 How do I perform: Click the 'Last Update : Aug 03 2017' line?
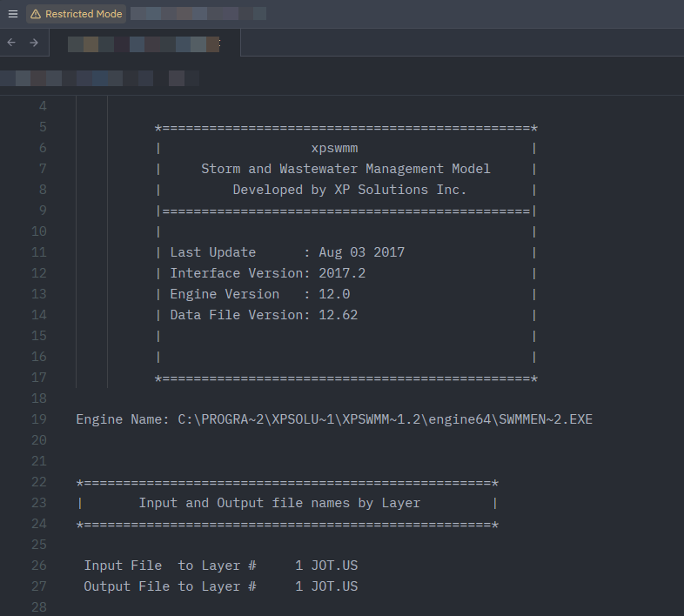tap(287, 252)
